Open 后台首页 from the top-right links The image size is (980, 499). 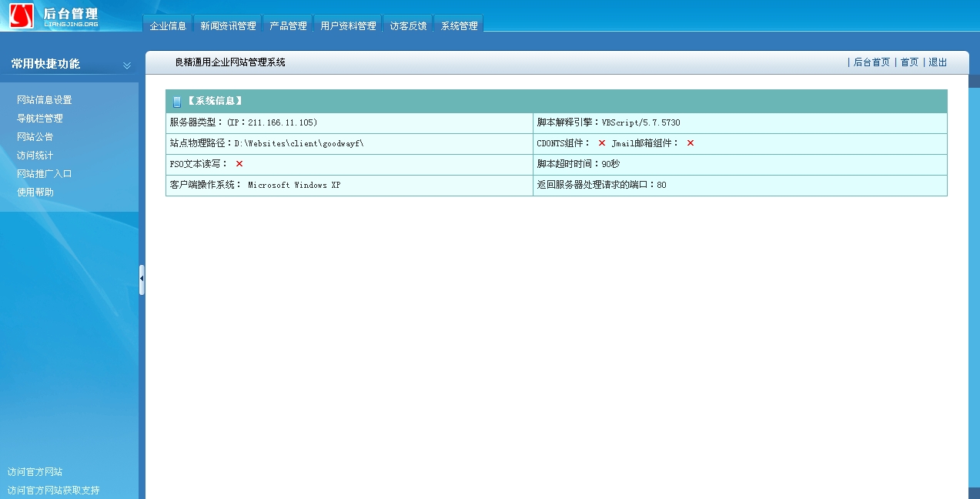pos(873,62)
